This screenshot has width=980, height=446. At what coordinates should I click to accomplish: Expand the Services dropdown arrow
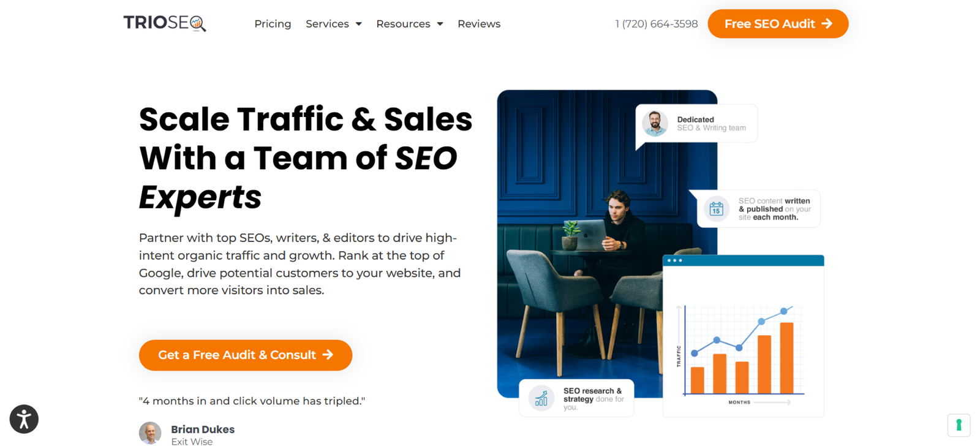[358, 24]
